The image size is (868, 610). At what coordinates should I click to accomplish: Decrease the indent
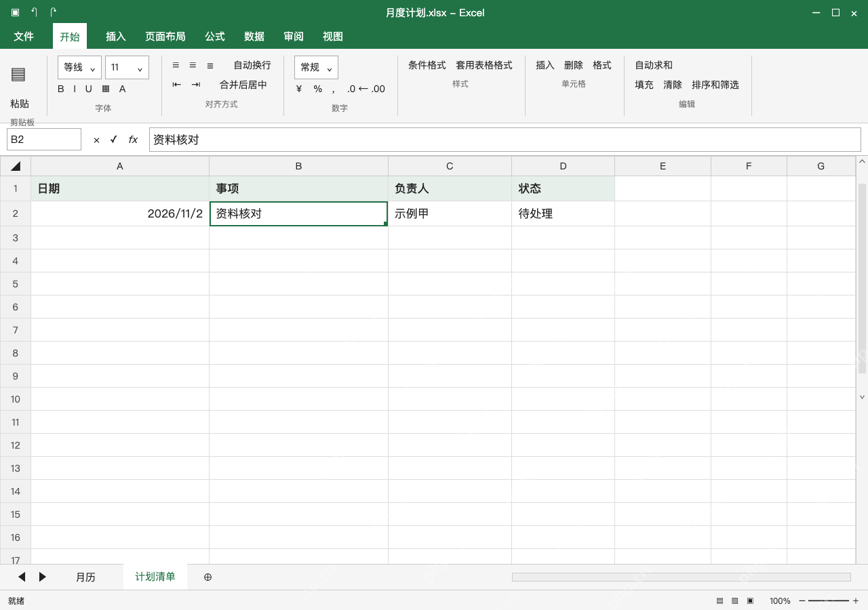point(177,85)
